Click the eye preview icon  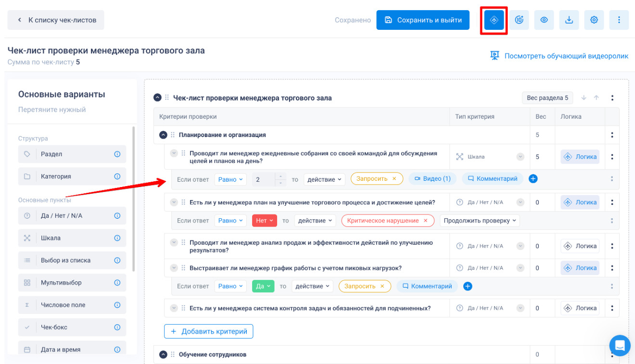(x=544, y=20)
